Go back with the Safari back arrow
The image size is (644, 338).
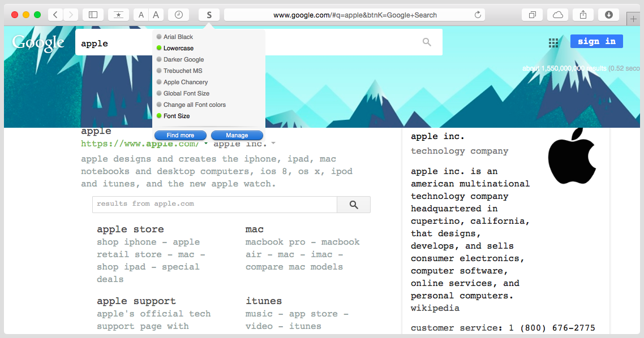55,15
